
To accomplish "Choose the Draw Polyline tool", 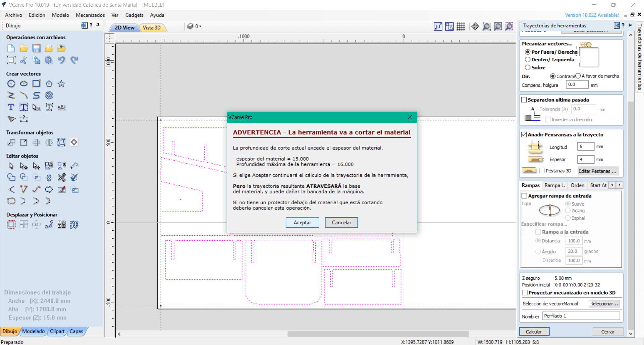I will tap(11, 96).
